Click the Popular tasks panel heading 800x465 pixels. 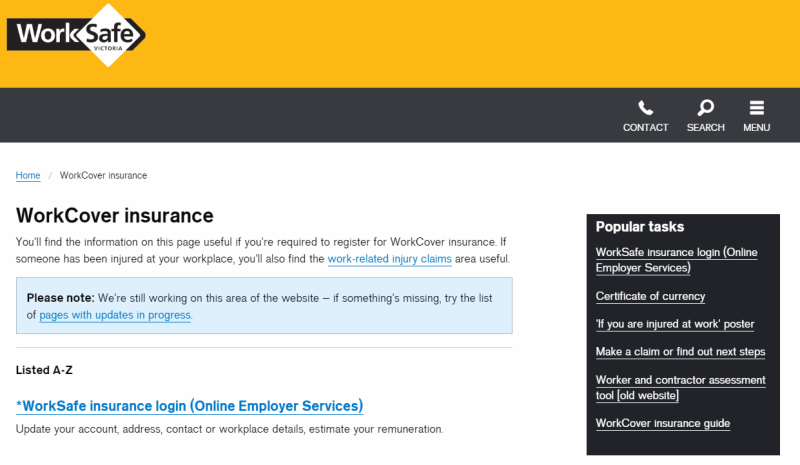coord(640,227)
